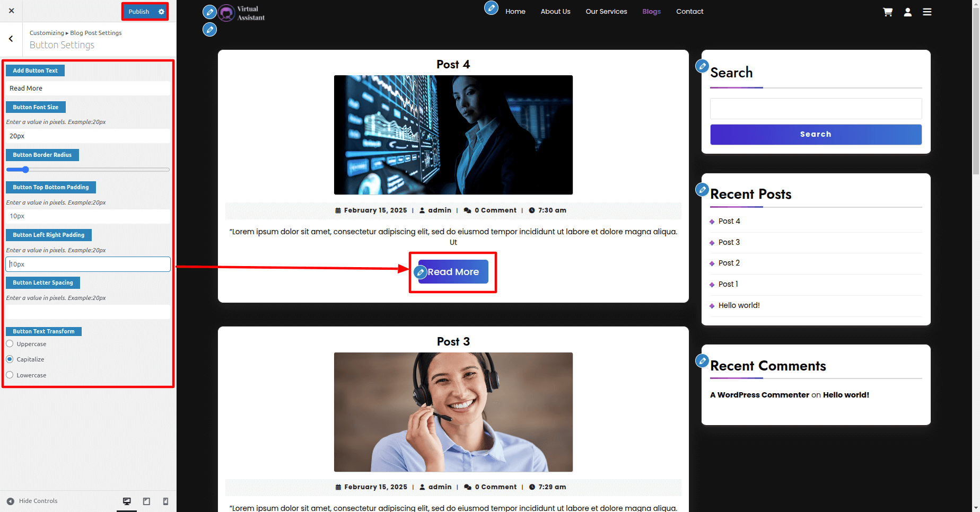Click the Search widget text input
The image size is (980, 512).
pyautogui.click(x=816, y=109)
